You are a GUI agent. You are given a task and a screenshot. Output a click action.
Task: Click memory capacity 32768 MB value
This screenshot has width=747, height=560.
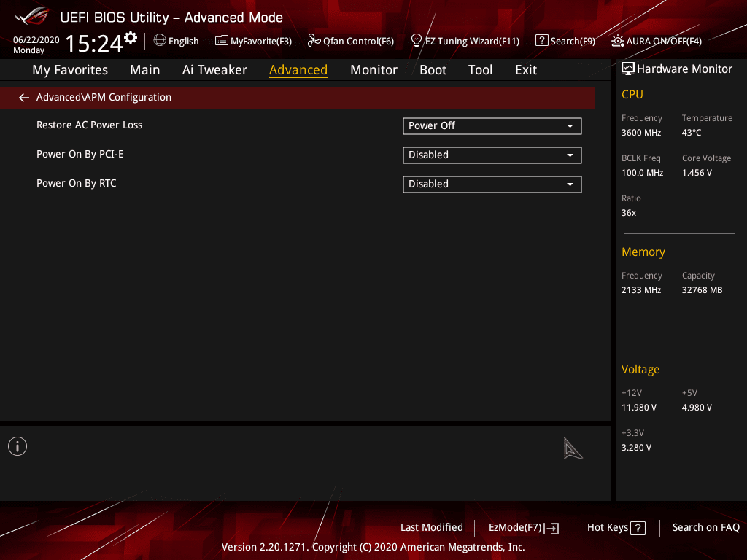(x=703, y=290)
